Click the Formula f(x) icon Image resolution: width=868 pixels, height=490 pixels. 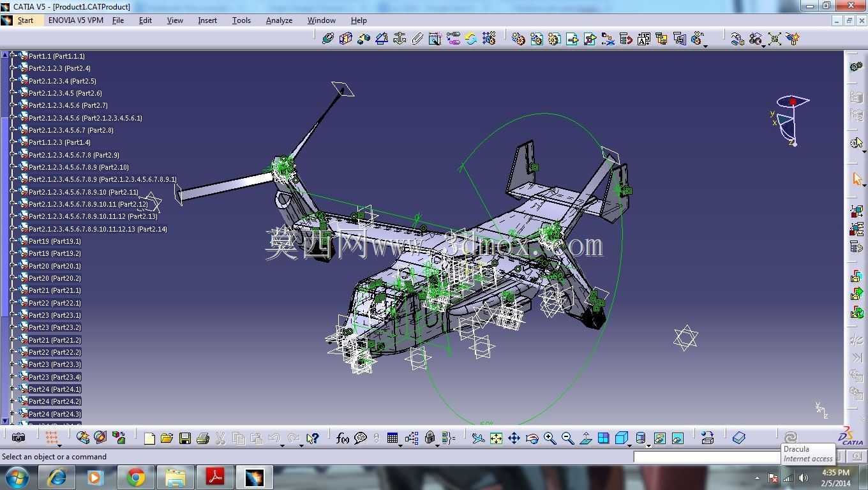343,438
